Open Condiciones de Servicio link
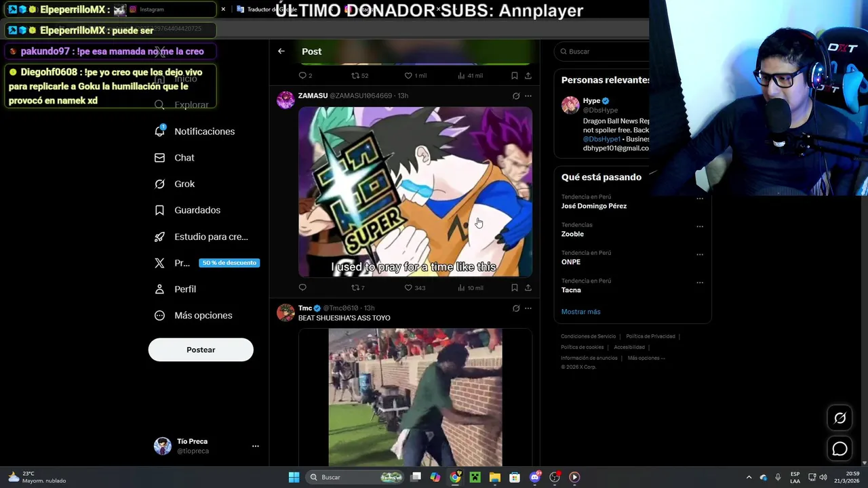This screenshot has width=868, height=488. coord(588,336)
